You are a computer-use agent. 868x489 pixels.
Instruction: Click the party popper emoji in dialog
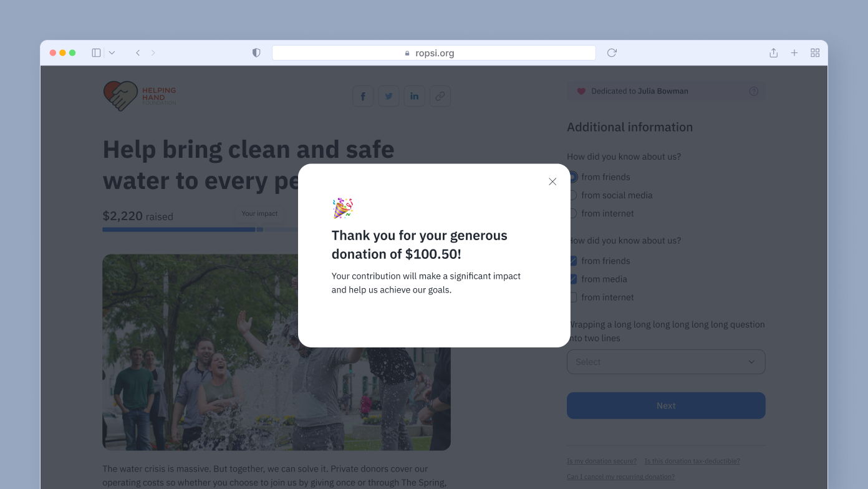[342, 208]
